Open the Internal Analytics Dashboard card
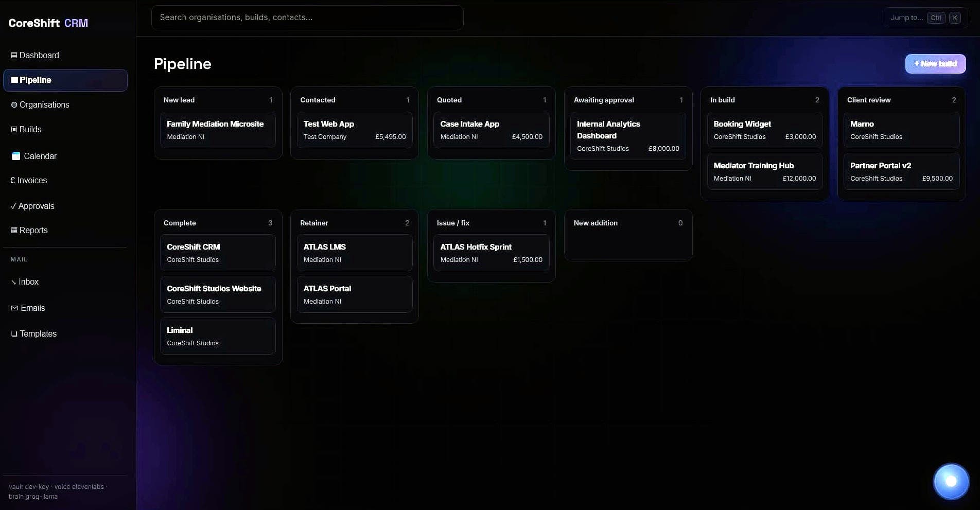Image resolution: width=980 pixels, height=510 pixels. coord(628,136)
